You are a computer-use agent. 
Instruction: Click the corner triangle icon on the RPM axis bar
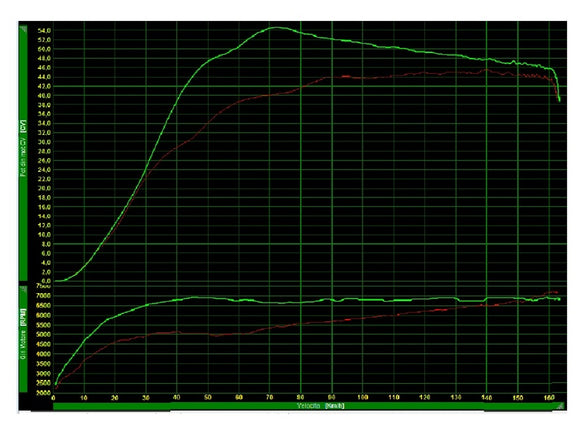pyautogui.click(x=23, y=289)
